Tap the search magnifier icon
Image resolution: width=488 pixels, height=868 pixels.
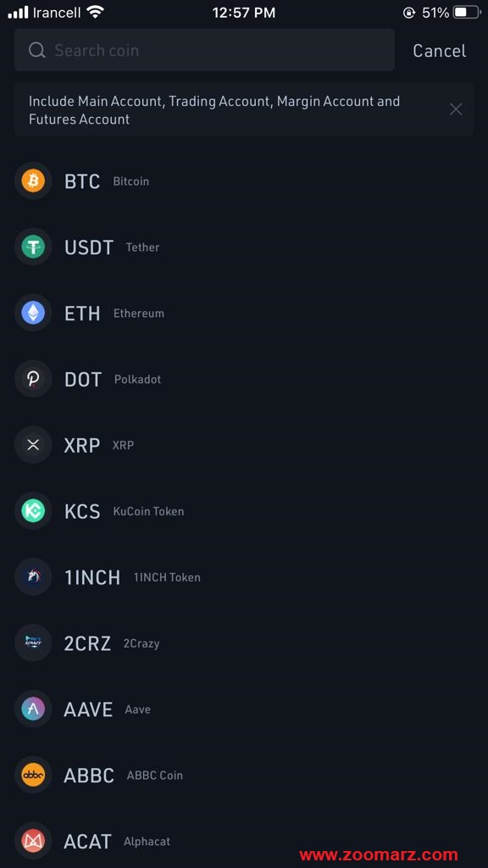(37, 50)
